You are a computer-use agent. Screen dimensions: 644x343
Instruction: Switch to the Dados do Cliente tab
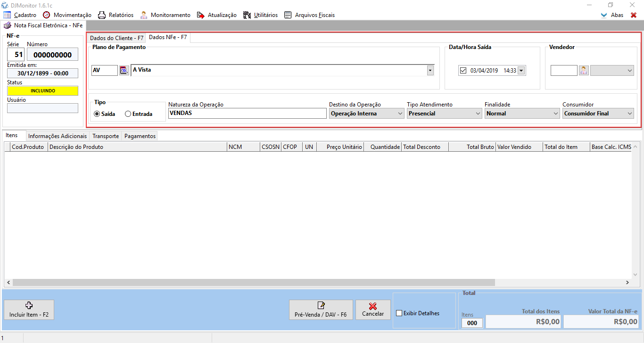[x=116, y=38]
